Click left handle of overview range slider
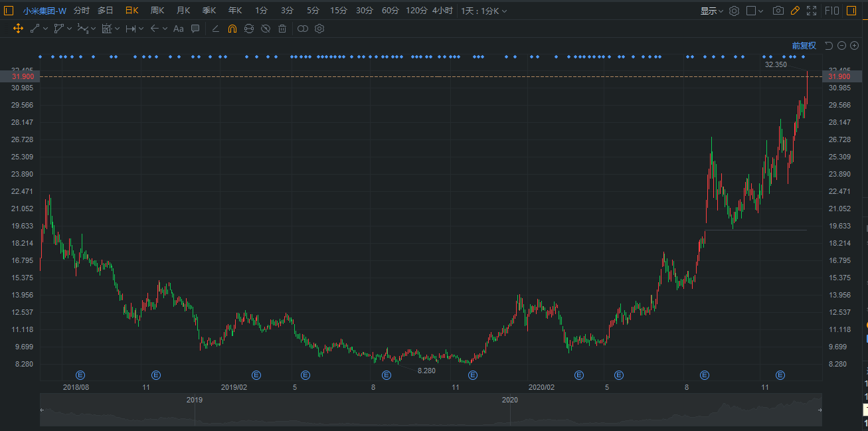The image size is (868, 431). pos(43,410)
